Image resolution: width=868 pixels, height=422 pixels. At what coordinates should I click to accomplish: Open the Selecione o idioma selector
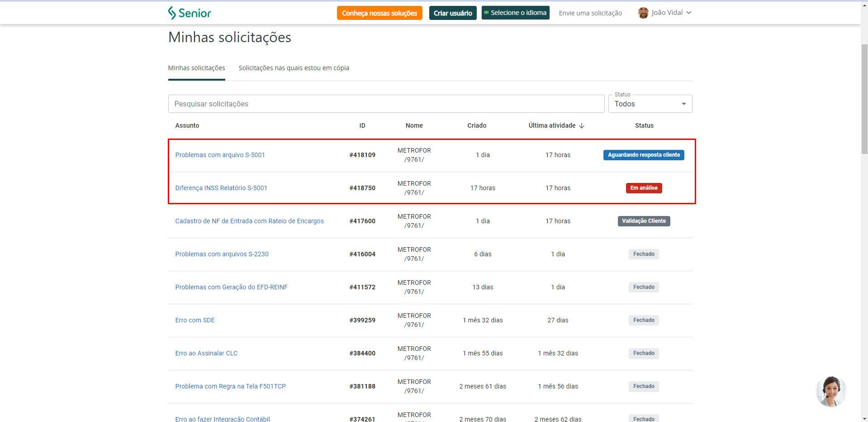[x=515, y=13]
